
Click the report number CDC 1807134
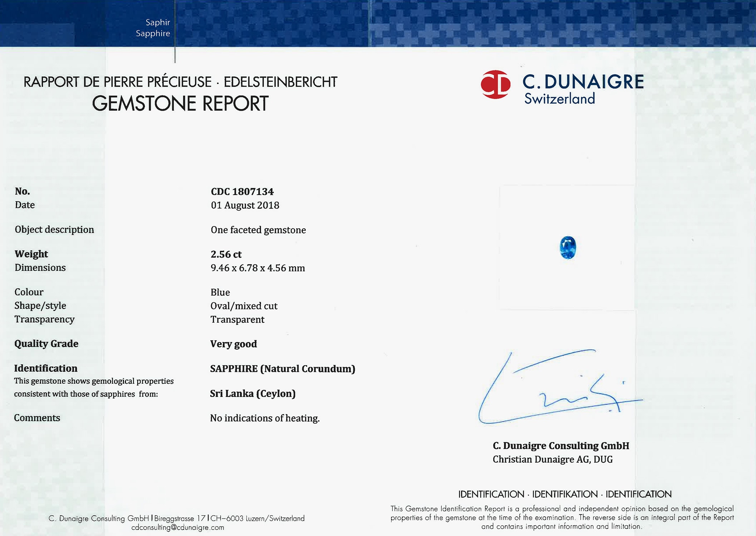(x=242, y=192)
